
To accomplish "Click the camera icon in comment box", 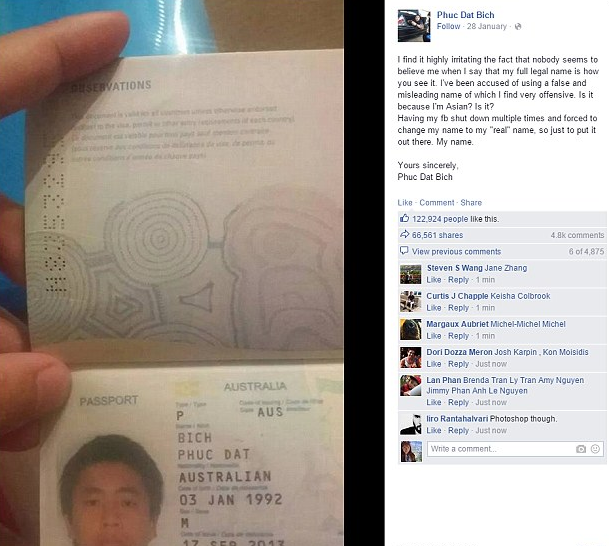I will tap(581, 449).
